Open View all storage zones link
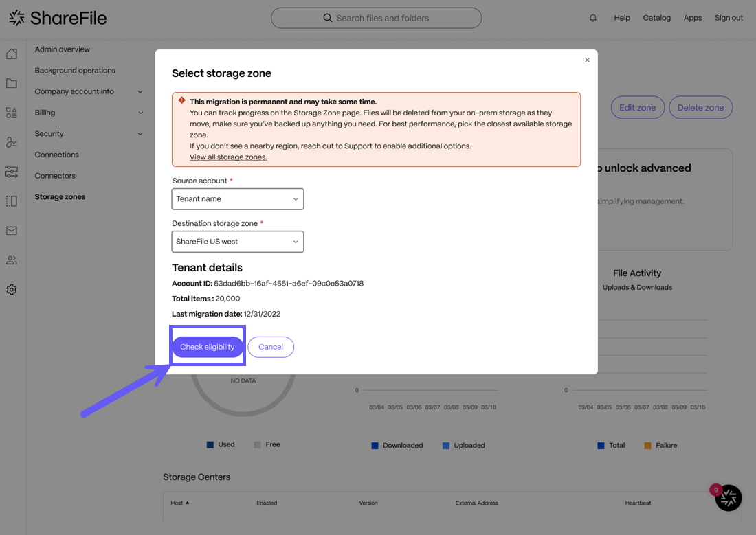 [228, 157]
